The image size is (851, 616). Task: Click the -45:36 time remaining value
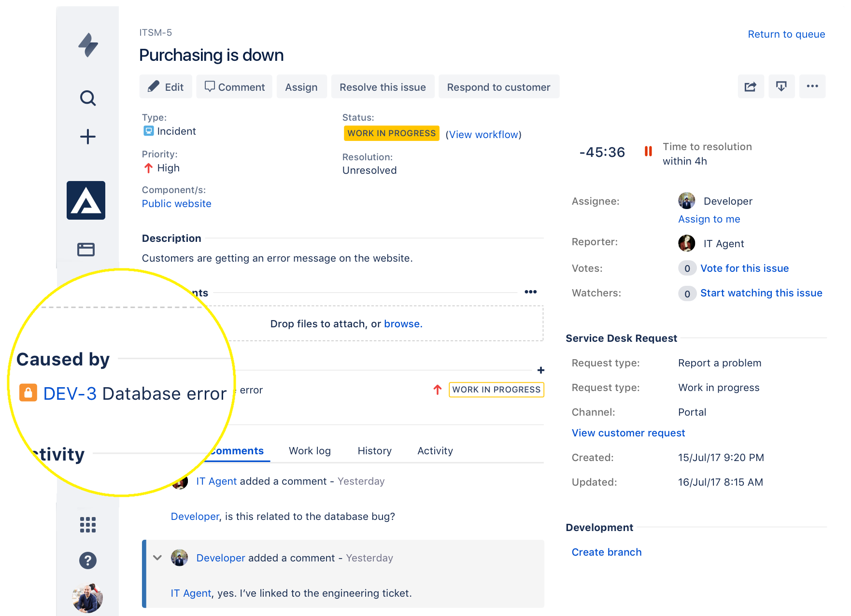click(602, 152)
